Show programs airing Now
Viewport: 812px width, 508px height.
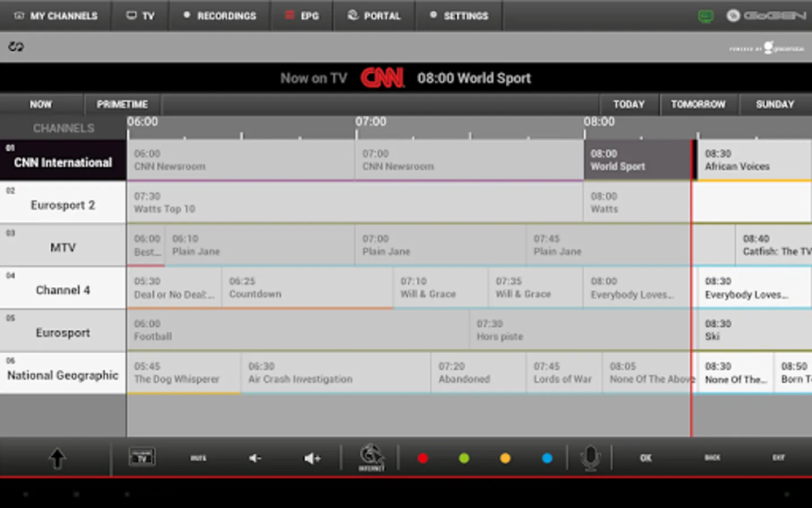click(x=41, y=104)
